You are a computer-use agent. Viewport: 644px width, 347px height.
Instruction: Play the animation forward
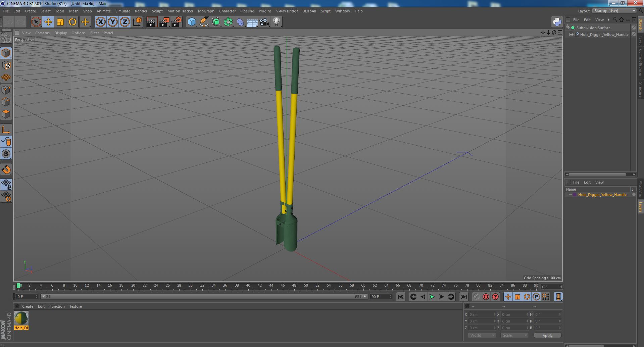[x=432, y=297]
